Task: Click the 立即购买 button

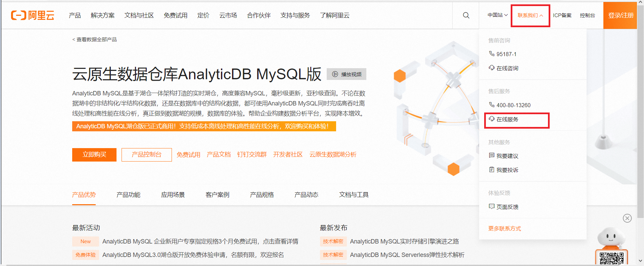Action: pos(94,155)
